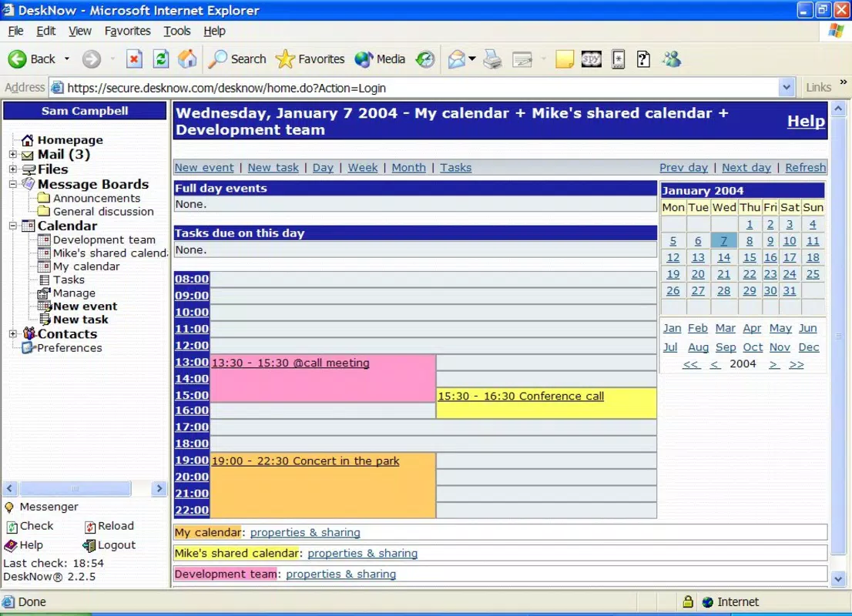Open the Help menu in menu bar
The height and width of the screenshot is (616, 852).
pos(215,31)
